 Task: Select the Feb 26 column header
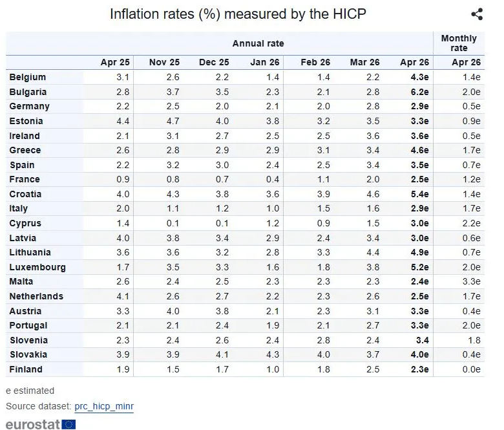(x=315, y=62)
